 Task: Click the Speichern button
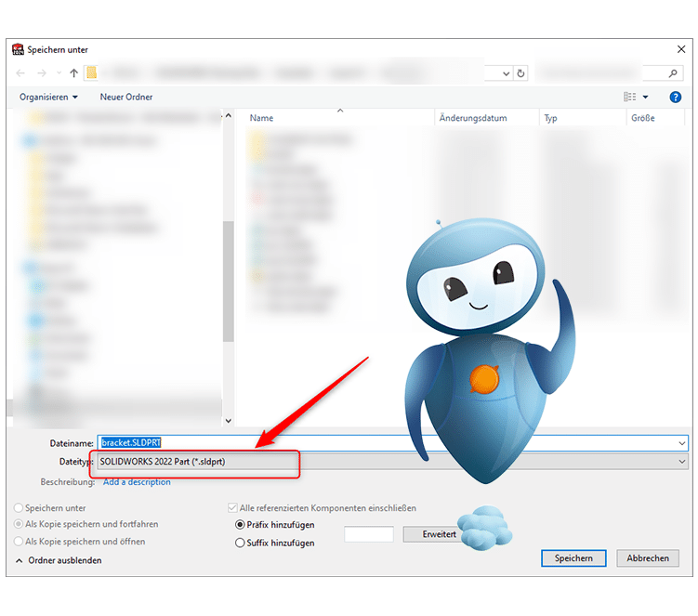click(573, 558)
